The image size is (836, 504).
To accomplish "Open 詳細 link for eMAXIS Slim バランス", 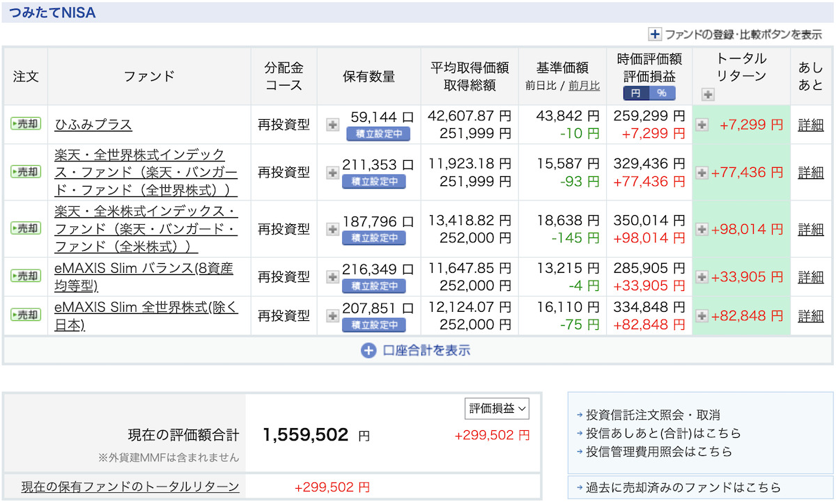I will pyautogui.click(x=810, y=276).
